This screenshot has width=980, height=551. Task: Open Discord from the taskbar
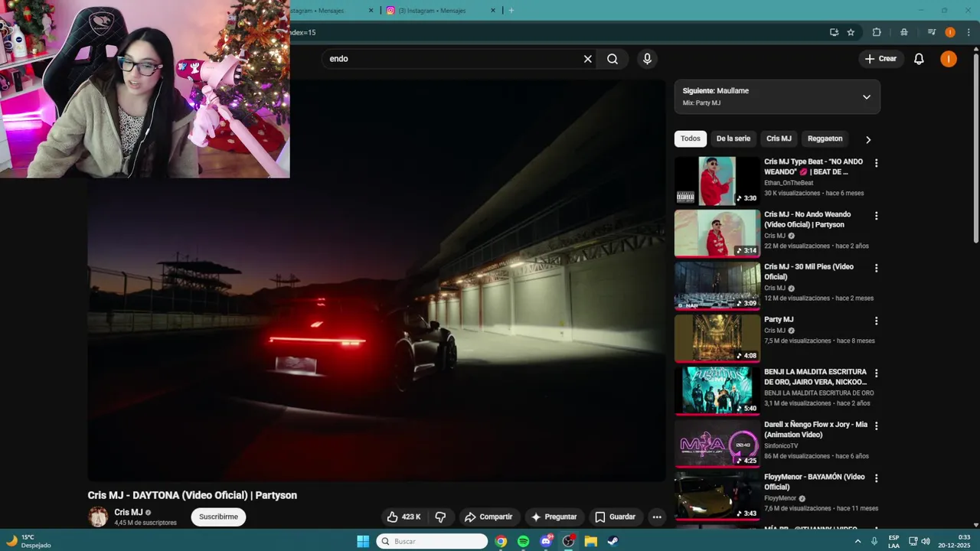pyautogui.click(x=546, y=541)
